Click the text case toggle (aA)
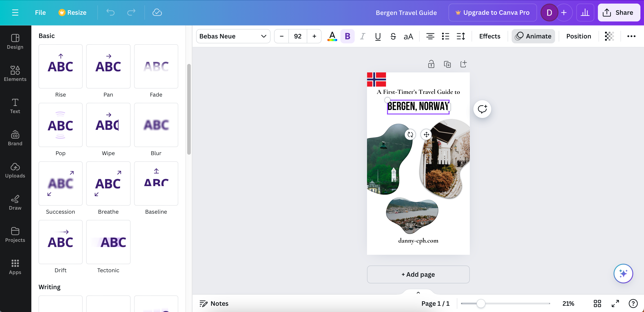This screenshot has height=312, width=644. coord(408,36)
